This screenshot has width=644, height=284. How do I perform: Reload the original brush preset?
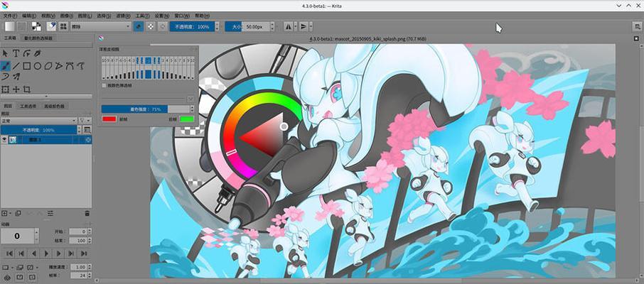coord(163,26)
